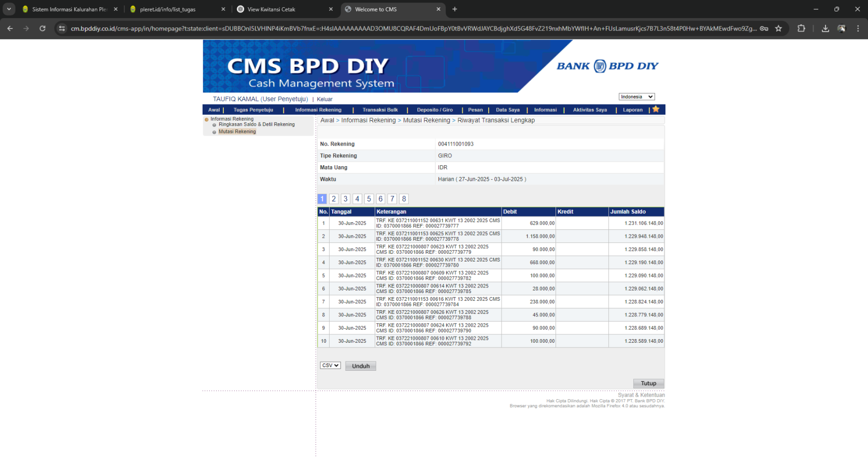Click Debit value 238.000,00 in row 7

[542, 302]
